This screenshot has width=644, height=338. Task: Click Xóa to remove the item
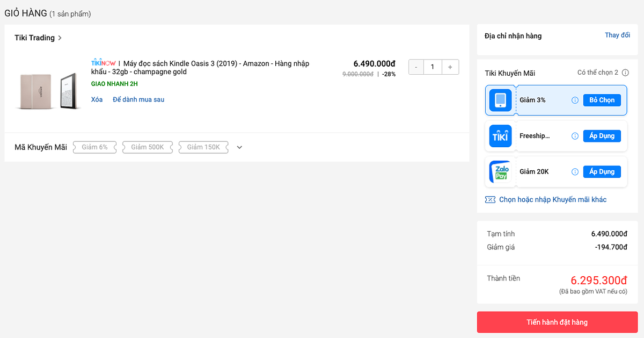click(97, 99)
